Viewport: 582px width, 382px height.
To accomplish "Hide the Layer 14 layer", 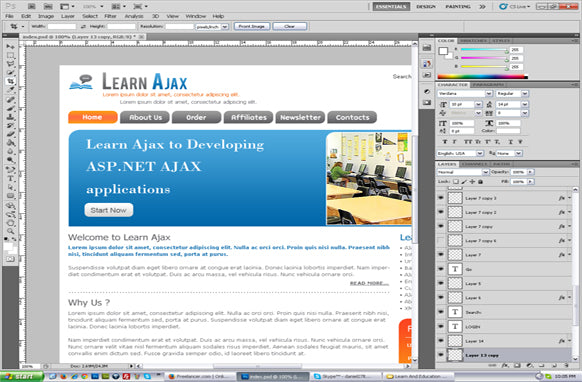I will (441, 340).
